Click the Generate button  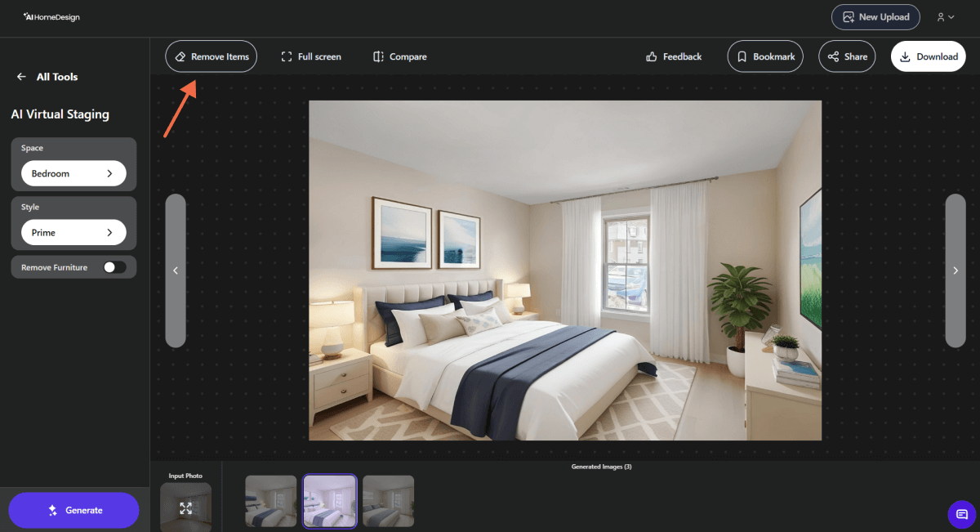coord(73,510)
